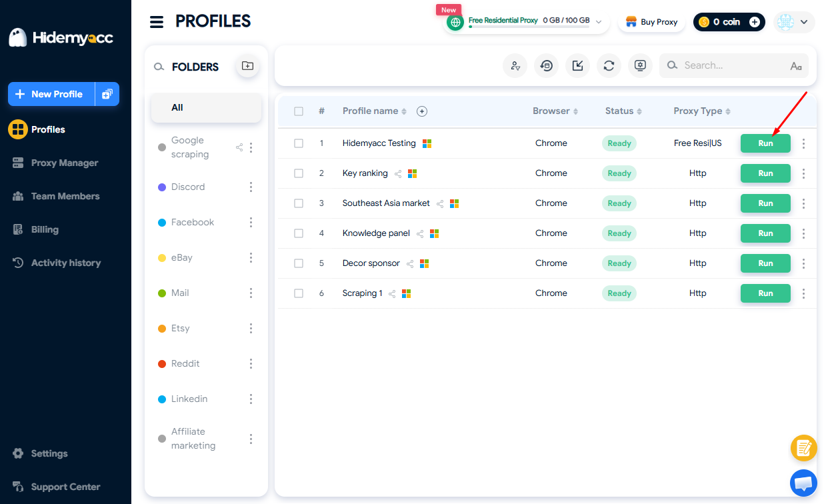Click the add new folder icon

click(247, 66)
